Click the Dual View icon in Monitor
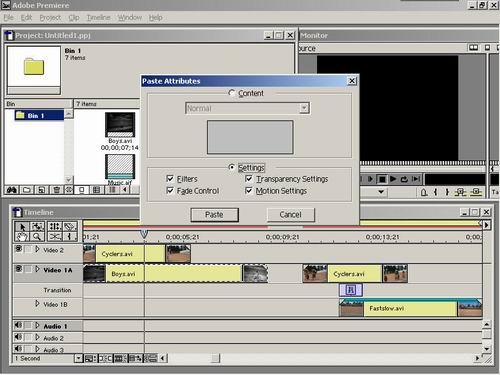Image resolution: width=500 pixels, height=375 pixels. [x=474, y=48]
